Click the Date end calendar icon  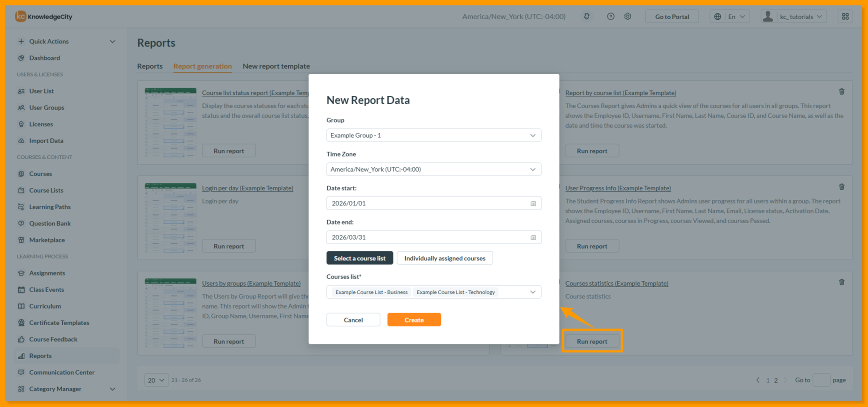pos(533,237)
